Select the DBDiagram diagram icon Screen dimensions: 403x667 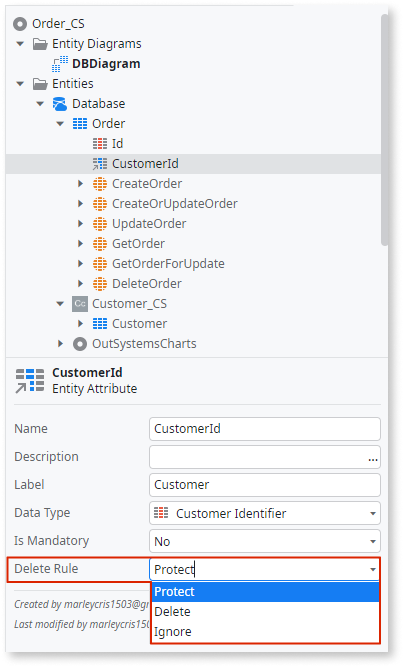pyautogui.click(x=60, y=64)
